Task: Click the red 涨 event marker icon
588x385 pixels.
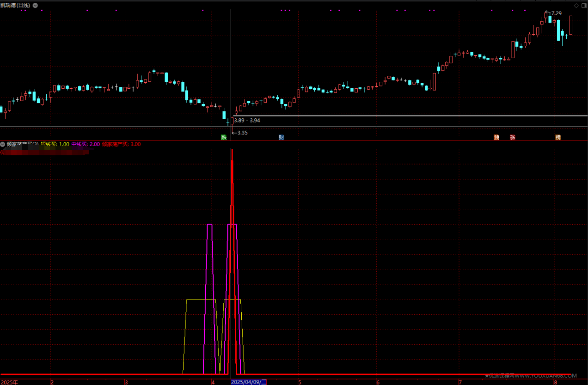Action: coord(512,137)
